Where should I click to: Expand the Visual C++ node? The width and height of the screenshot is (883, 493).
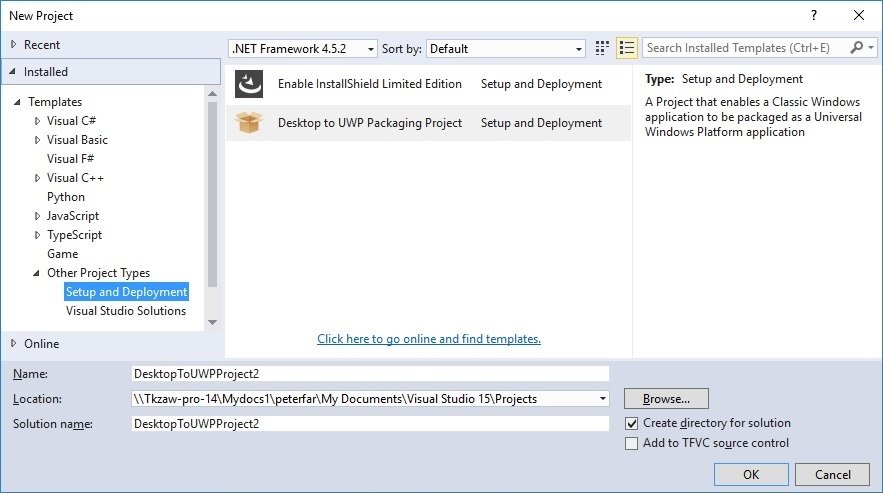tap(37, 178)
